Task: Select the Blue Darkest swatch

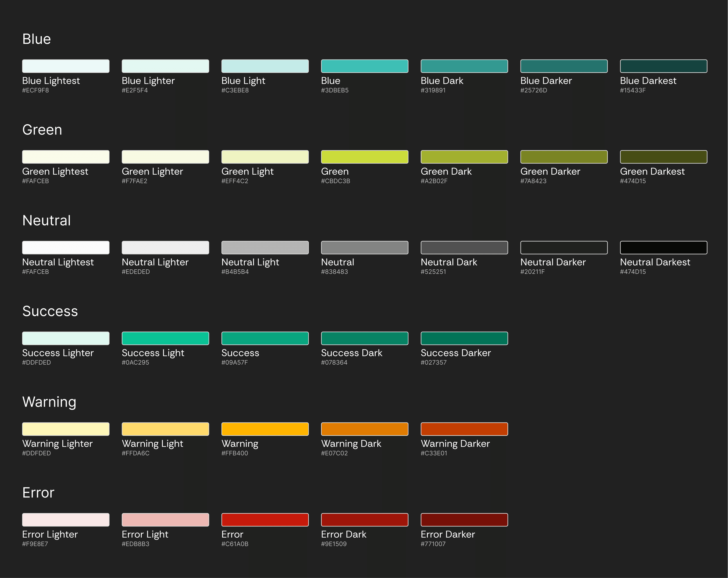Action: pos(663,66)
